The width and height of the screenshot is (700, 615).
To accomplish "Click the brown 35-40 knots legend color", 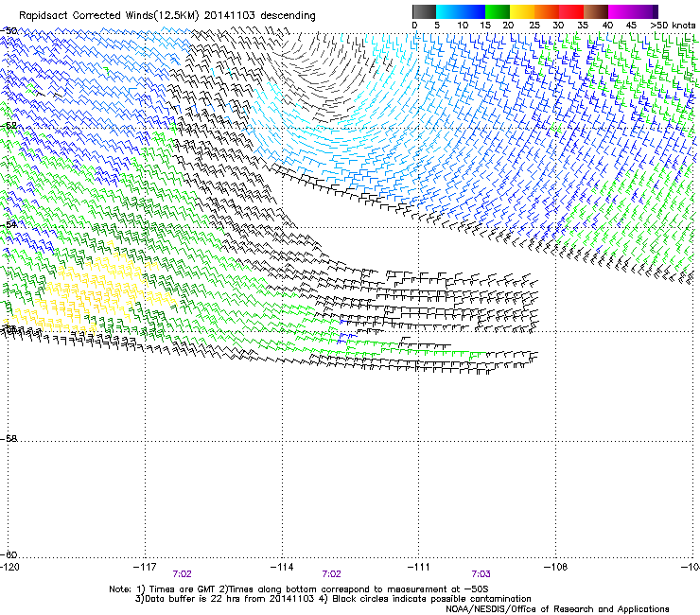I will [596, 11].
